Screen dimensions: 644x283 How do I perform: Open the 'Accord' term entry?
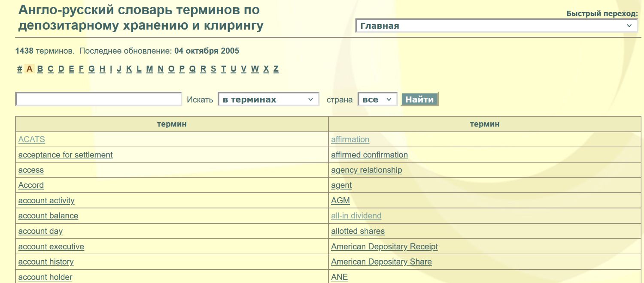(x=31, y=185)
